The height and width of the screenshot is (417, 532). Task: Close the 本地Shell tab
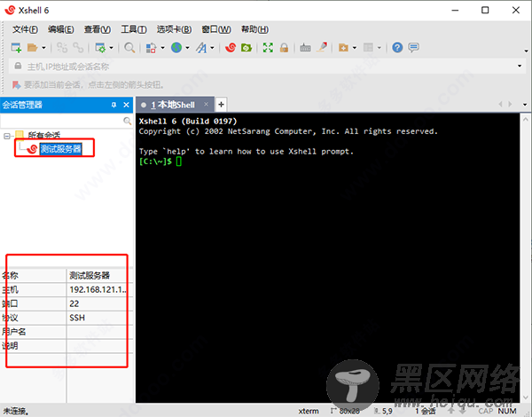click(207, 105)
